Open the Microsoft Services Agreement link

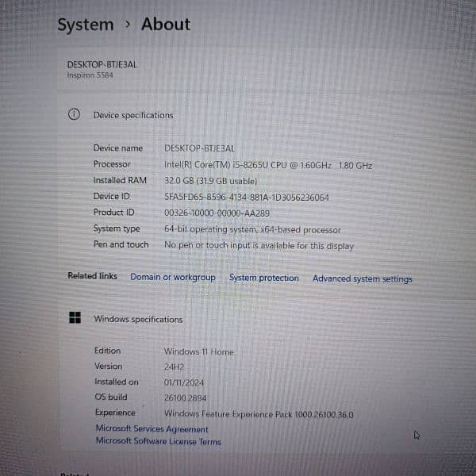[152, 428]
